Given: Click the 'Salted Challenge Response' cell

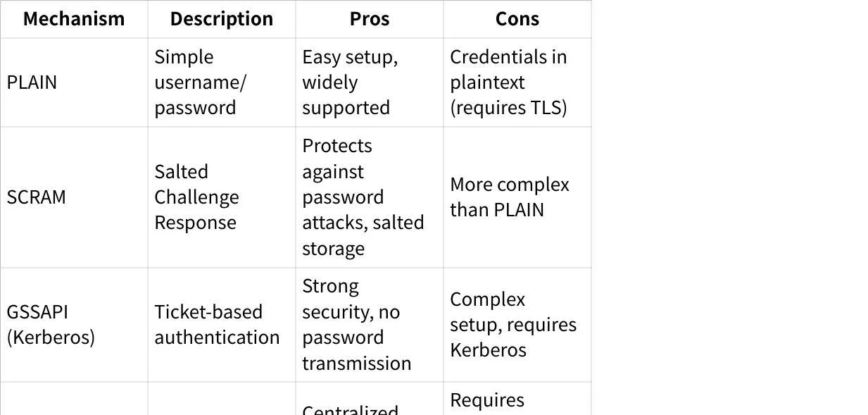Looking at the screenshot, I should click(197, 197).
